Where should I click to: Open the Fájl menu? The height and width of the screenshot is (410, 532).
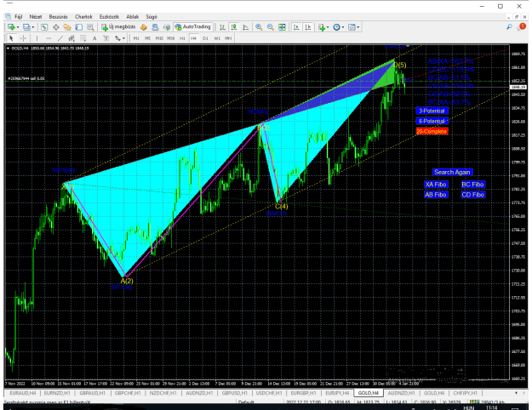(x=19, y=17)
